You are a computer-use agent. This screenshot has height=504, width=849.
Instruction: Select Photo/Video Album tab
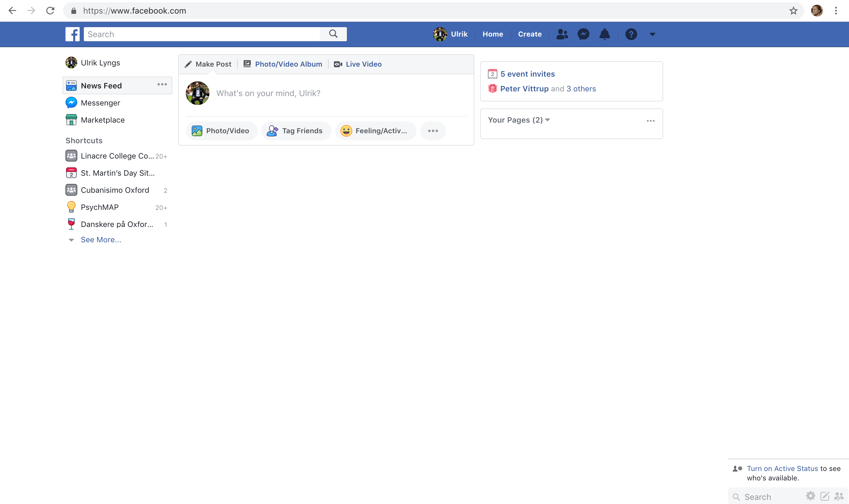pos(283,64)
